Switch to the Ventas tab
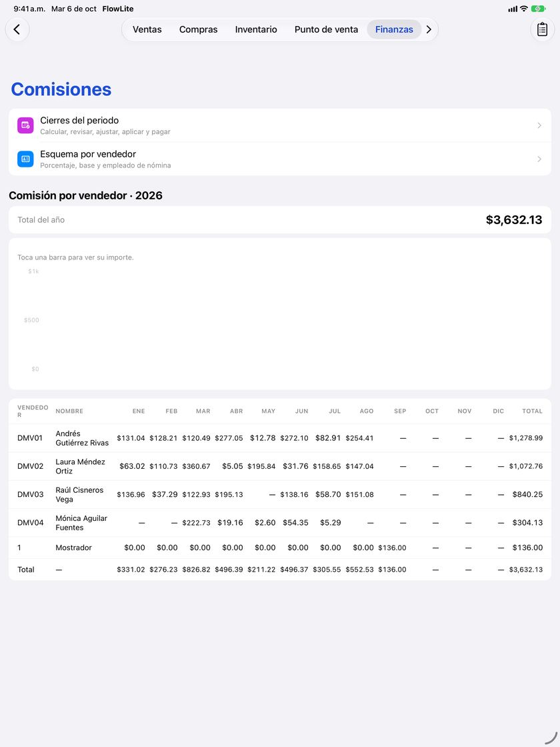 (x=147, y=29)
